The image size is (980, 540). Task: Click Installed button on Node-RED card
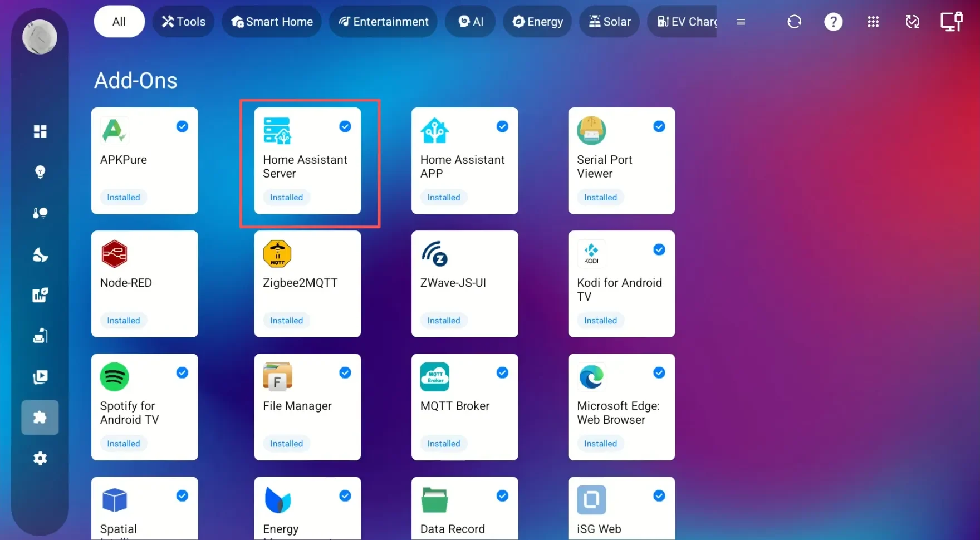pos(124,321)
